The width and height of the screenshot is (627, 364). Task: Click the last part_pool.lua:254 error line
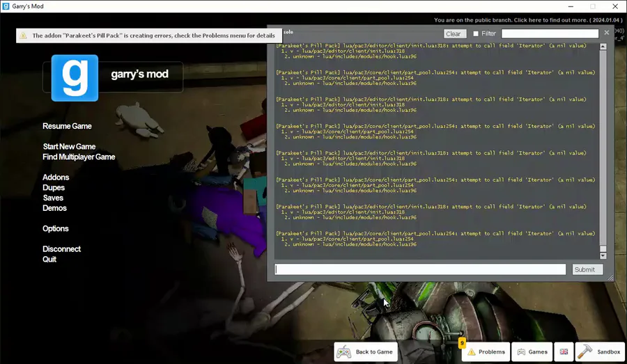coord(435,233)
